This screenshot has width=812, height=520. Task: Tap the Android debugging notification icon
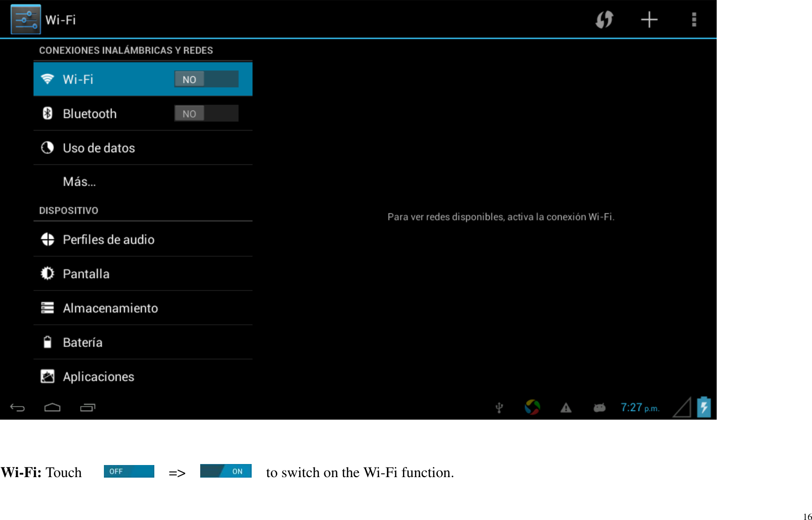pos(599,408)
